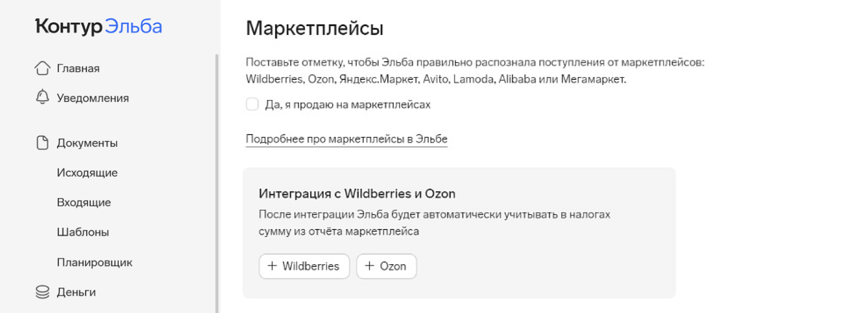The width and height of the screenshot is (868, 313).
Task: Click the document icon beside Документы
Action: click(42, 143)
